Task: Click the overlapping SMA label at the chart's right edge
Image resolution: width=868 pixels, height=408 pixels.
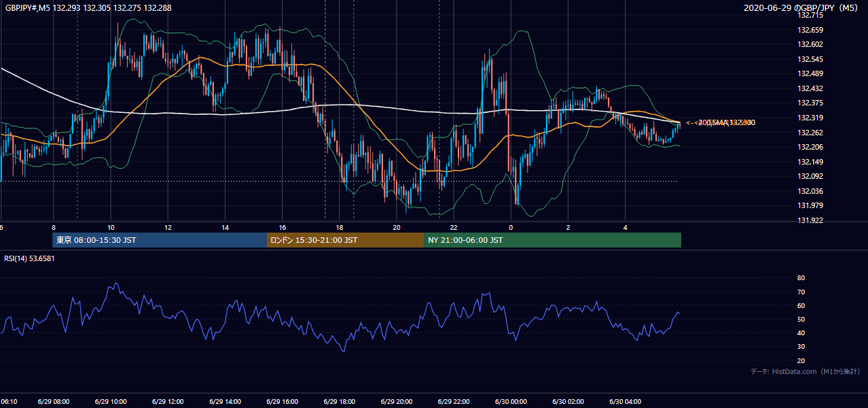Action: 721,122
